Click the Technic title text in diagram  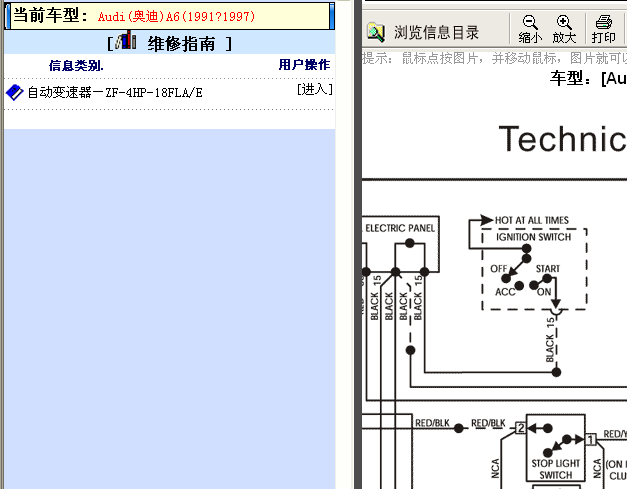click(x=563, y=138)
